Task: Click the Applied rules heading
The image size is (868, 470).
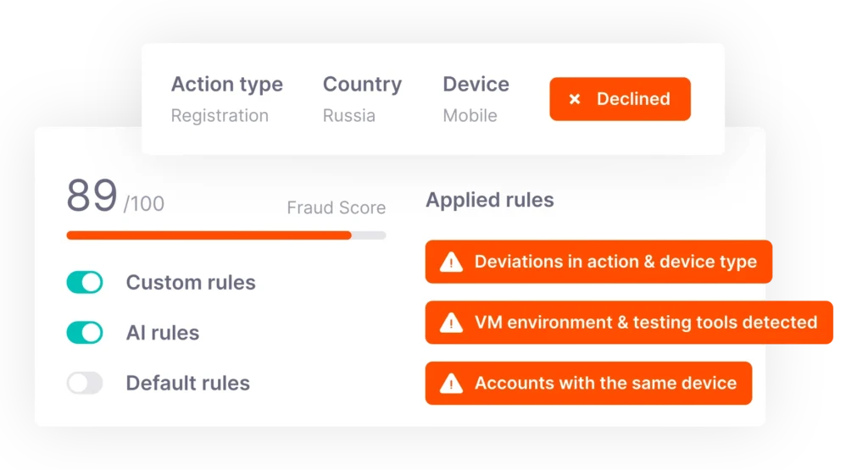Action: (489, 201)
